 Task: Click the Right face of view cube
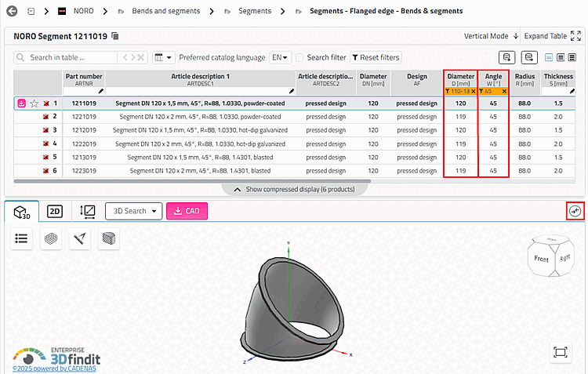point(564,258)
